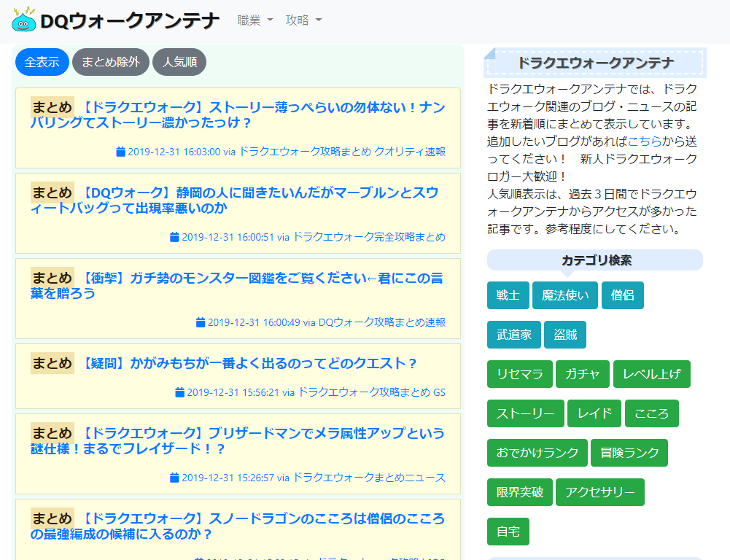
Task: Click calendar icon beside 16:03:00 timestamp
Action: 120,152
